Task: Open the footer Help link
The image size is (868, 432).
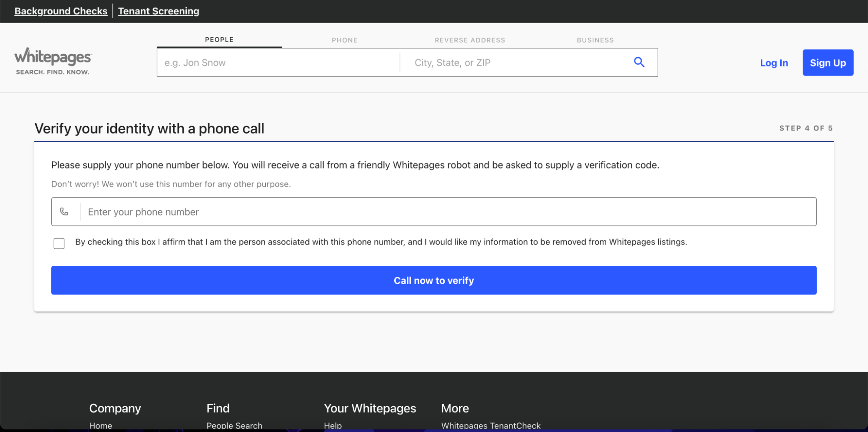Action: pos(333,425)
